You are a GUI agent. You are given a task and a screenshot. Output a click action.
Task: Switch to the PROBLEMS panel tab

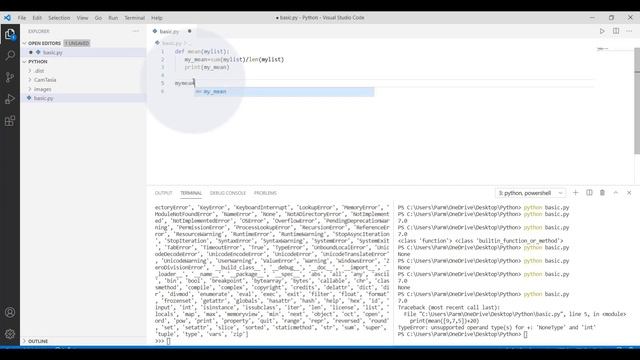coord(265,193)
